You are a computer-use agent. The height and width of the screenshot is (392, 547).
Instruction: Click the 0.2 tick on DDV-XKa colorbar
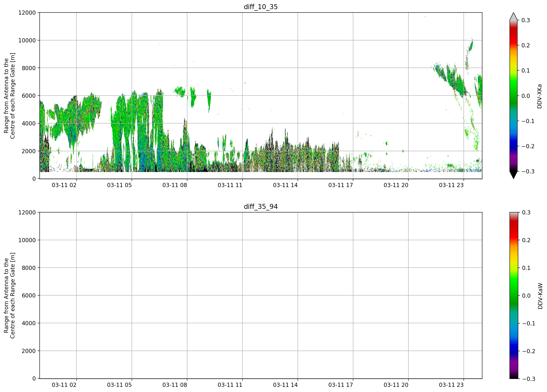click(526, 45)
